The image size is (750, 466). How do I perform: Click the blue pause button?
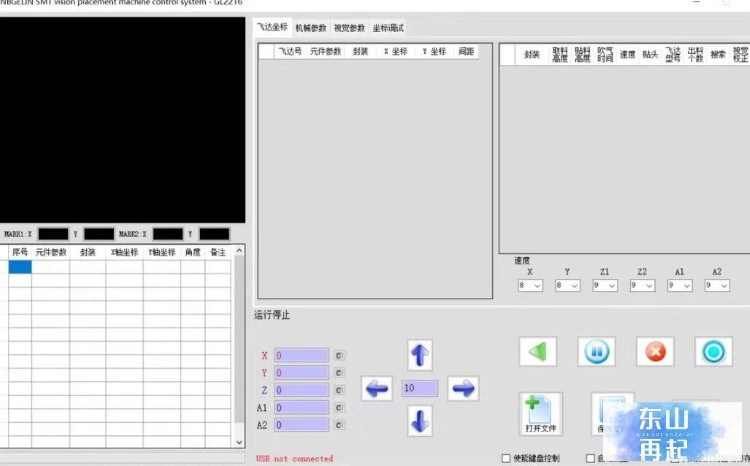[596, 352]
